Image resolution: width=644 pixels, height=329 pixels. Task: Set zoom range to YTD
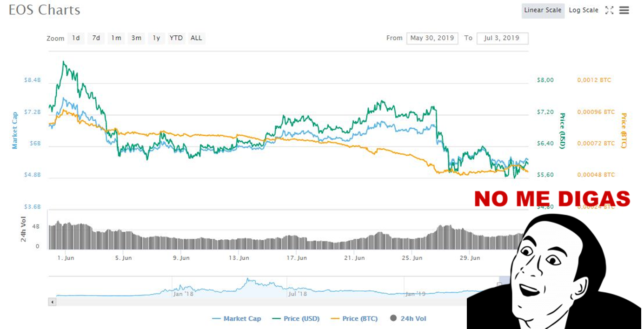point(176,38)
